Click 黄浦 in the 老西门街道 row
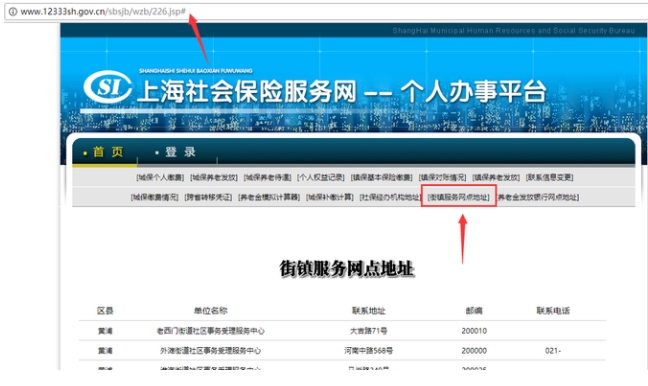This screenshot has width=648, height=386. coord(105,331)
